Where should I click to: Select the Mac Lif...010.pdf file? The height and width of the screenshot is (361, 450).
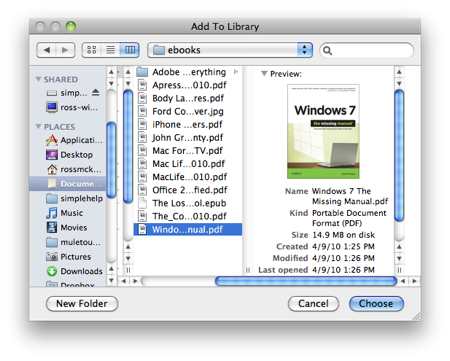[187, 164]
